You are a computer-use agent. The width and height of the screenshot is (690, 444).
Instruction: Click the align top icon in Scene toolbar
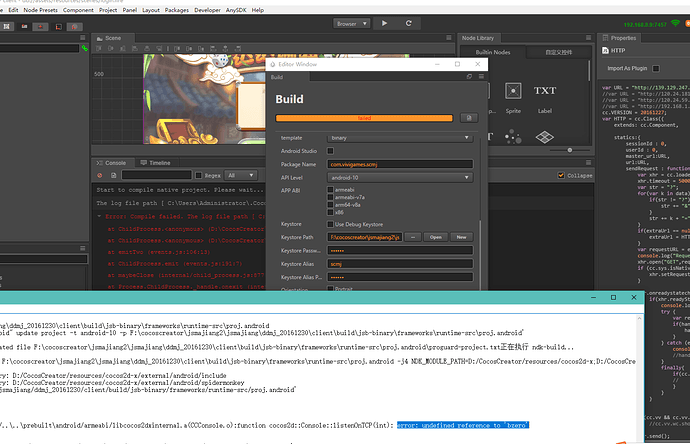99,48
